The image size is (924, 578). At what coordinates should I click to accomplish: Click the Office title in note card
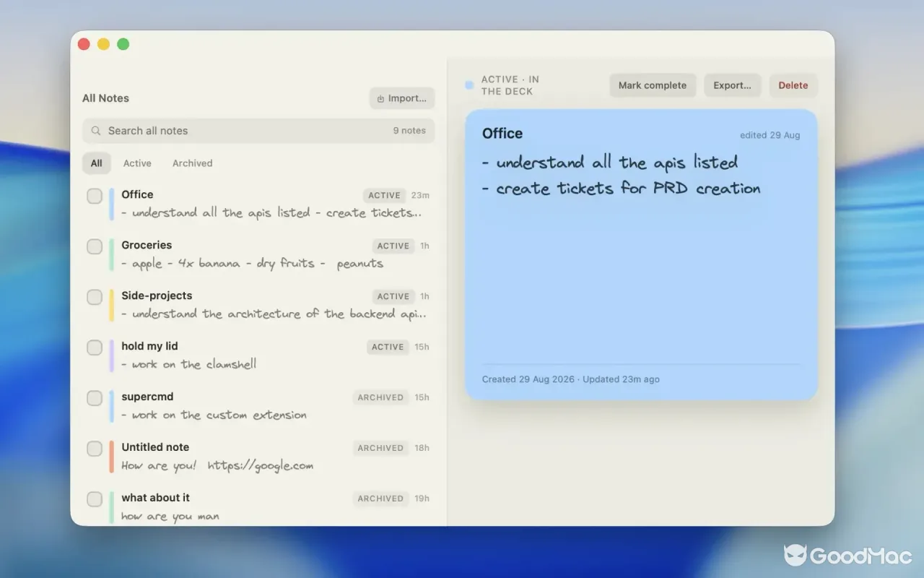click(502, 133)
